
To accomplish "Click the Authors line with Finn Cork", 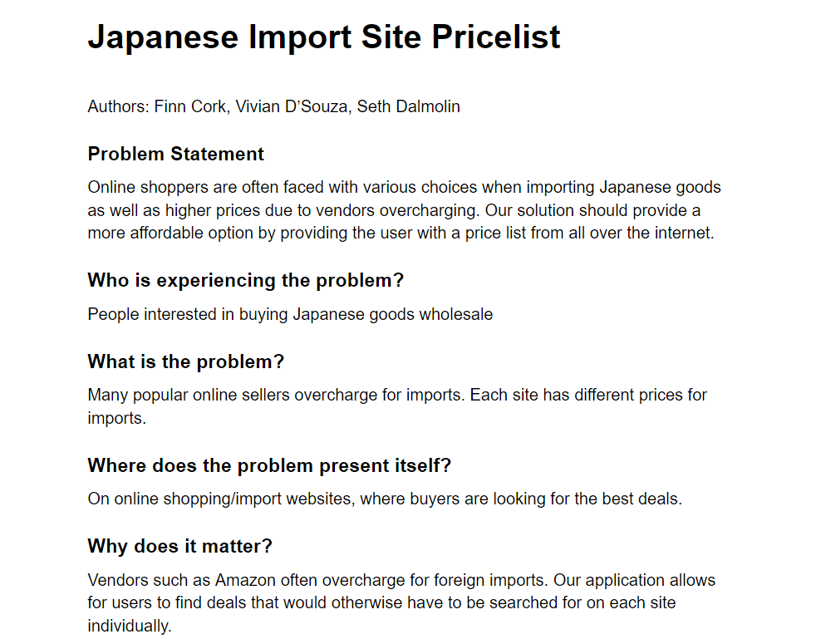I will coord(273,106).
